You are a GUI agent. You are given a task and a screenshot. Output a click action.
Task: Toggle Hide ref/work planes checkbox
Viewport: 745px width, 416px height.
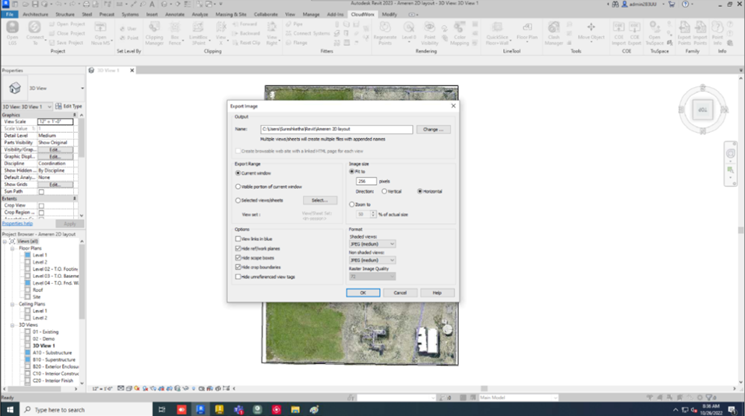coord(238,248)
